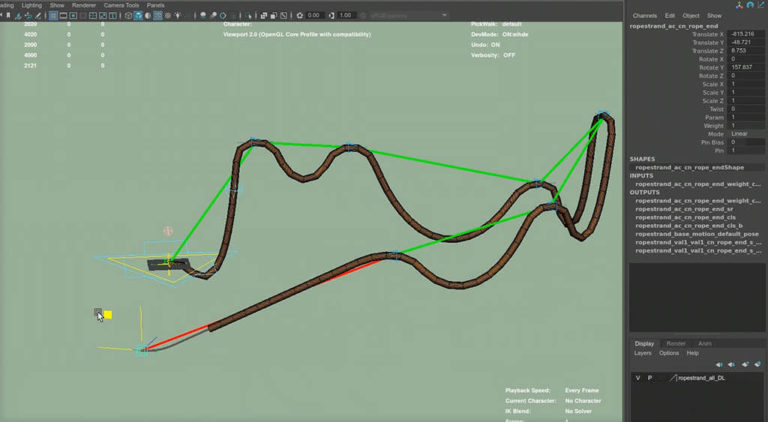768x422 pixels.
Task: Select ropestrand_ac_cn_rope_endShape under SHAPES
Action: pyautogui.click(x=690, y=167)
